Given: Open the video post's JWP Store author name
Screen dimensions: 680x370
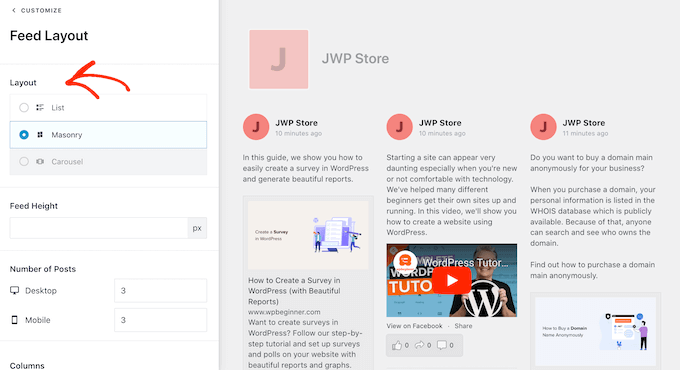Looking at the screenshot, I should click(440, 123).
